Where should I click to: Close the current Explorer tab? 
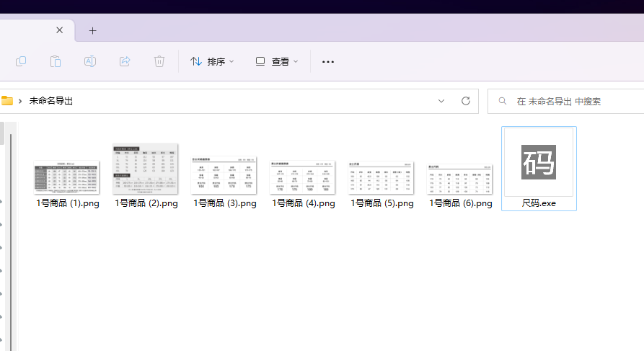60,30
